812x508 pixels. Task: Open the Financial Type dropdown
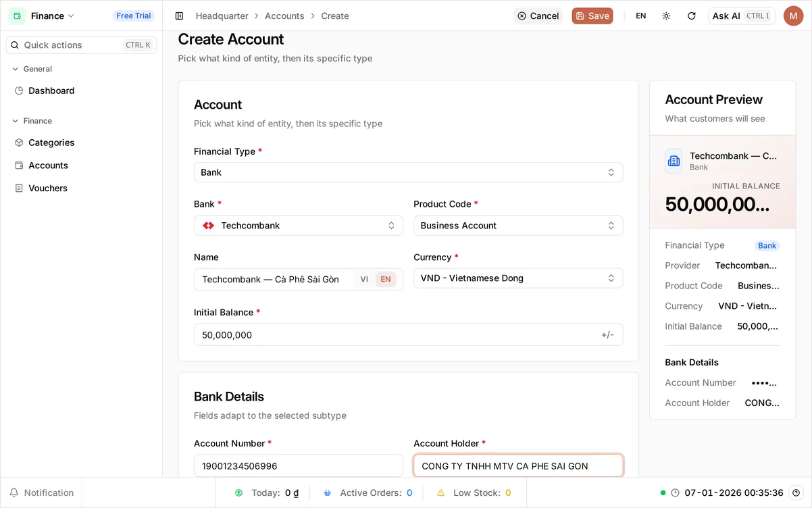pos(408,172)
